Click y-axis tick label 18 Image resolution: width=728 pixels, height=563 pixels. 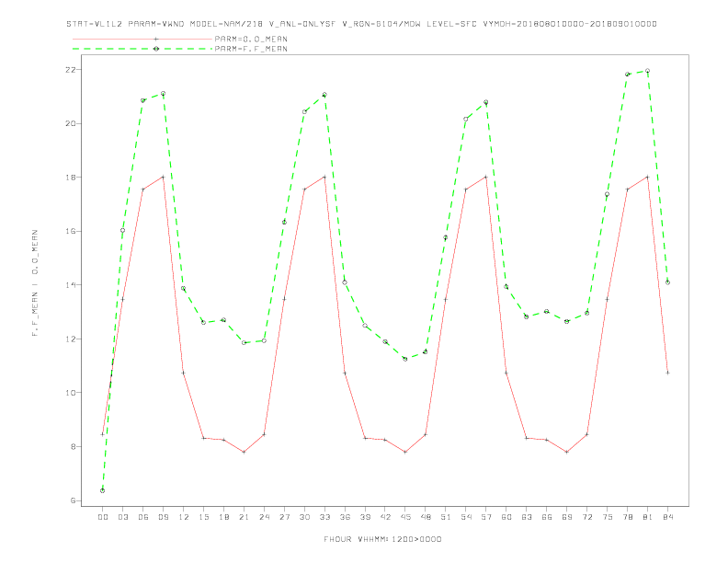click(71, 178)
